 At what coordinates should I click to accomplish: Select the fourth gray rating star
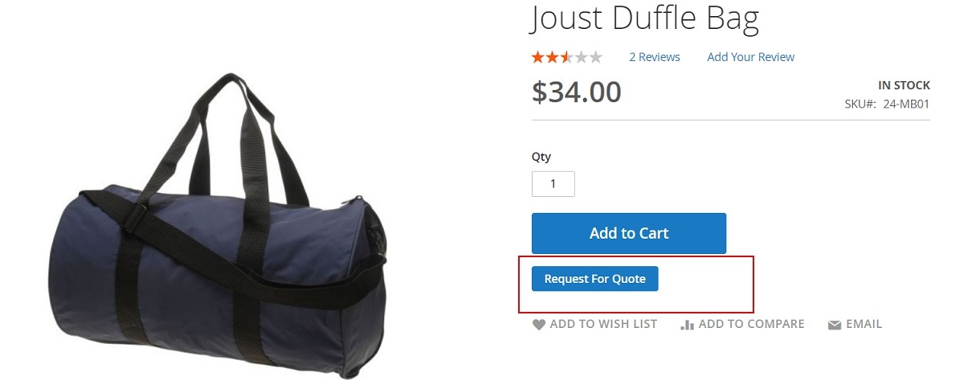581,56
